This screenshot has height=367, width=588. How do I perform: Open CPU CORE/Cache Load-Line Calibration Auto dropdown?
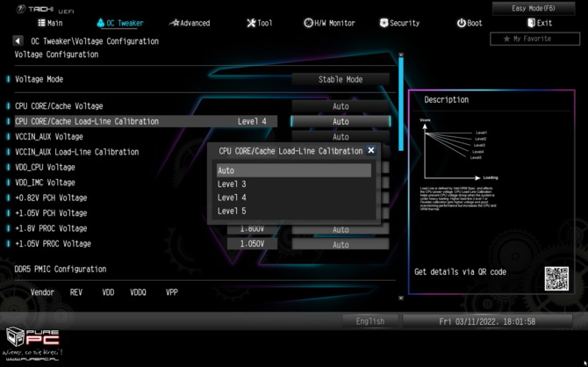(x=341, y=121)
